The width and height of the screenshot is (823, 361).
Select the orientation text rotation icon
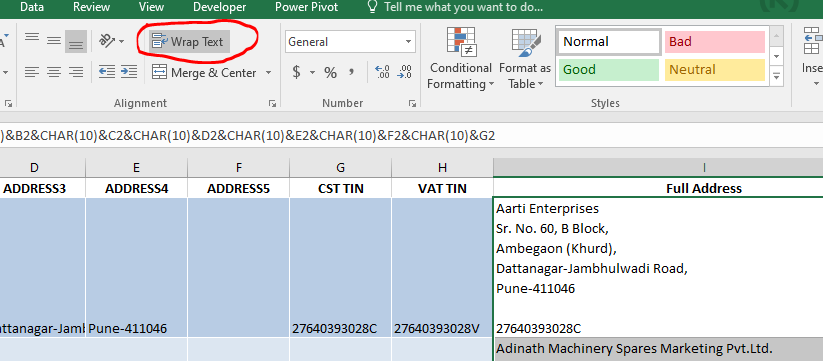(112, 41)
